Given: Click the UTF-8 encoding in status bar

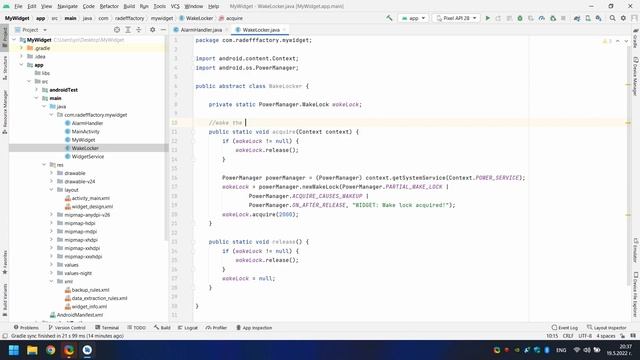Looking at the screenshot, I should pyautogui.click(x=585, y=336).
